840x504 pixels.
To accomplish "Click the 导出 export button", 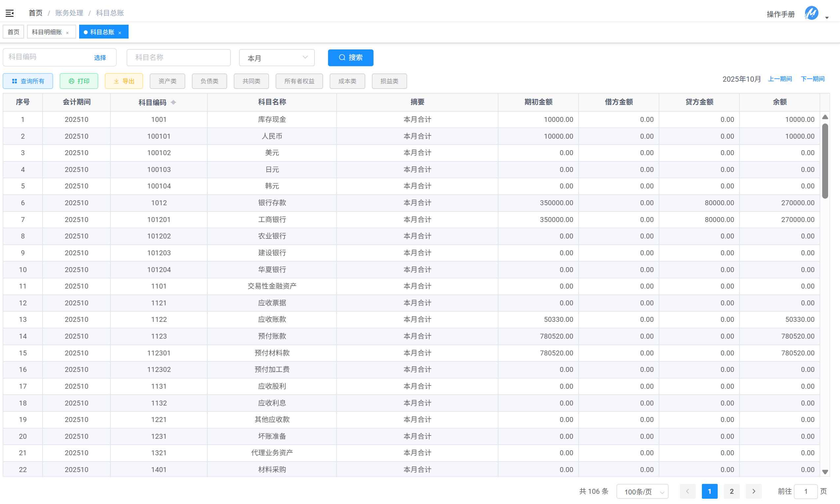I will 124,81.
